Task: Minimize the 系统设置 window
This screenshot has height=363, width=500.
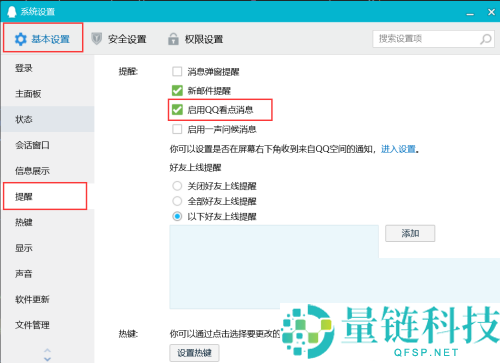Action: [x=470, y=13]
